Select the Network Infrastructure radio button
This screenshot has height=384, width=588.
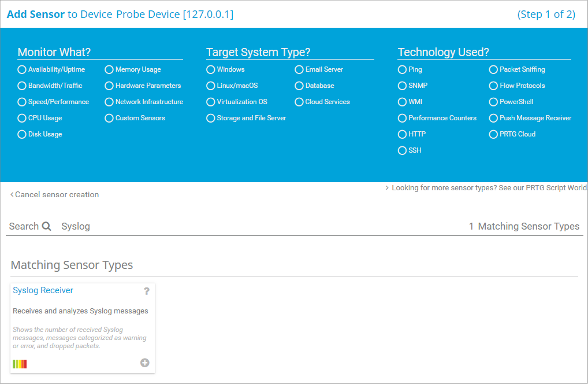(x=109, y=102)
